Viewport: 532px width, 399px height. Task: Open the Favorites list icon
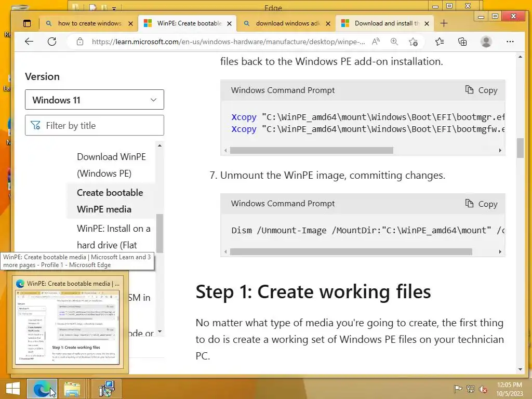440,42
